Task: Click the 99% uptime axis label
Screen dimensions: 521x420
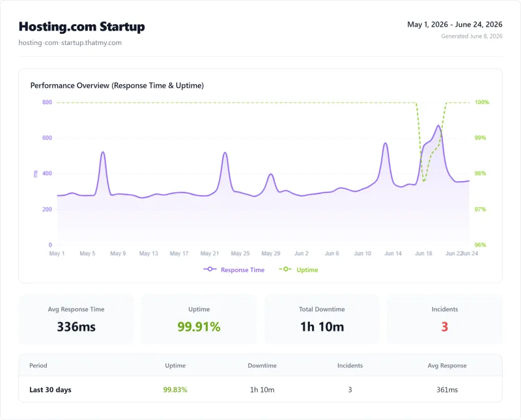Action: click(480, 138)
